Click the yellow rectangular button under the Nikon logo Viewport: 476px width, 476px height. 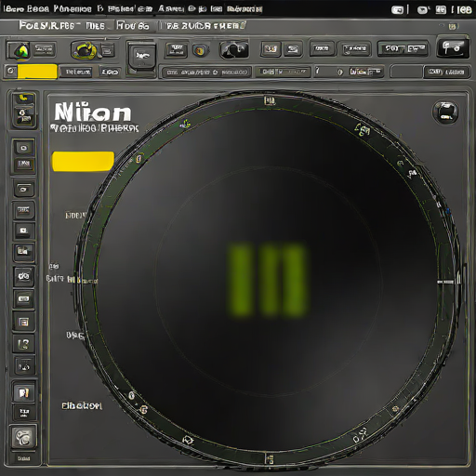83,161
